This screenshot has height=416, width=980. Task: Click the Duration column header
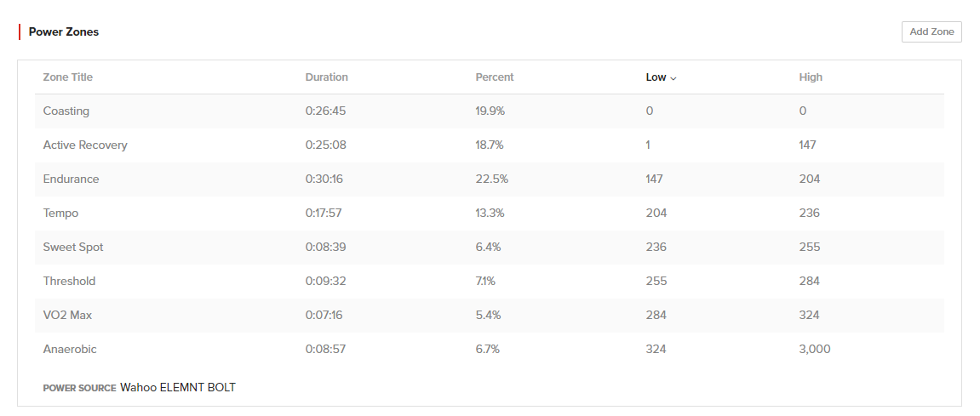click(326, 77)
